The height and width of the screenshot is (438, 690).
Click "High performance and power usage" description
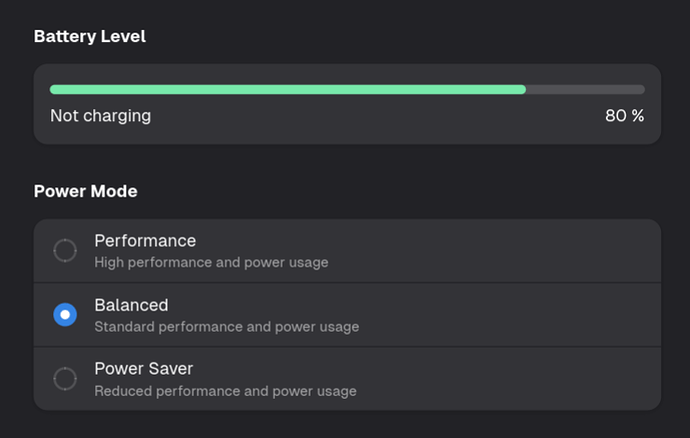click(211, 263)
